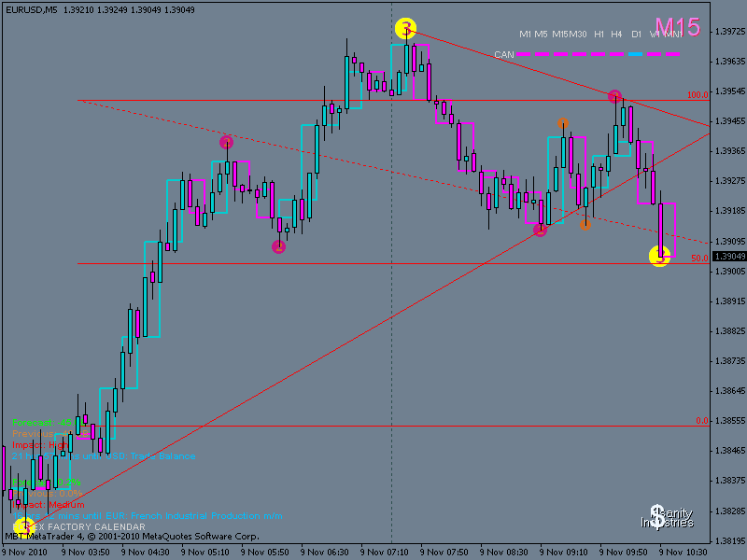Viewport: 747px width, 560px height.
Task: Click time axis label 9 Nov 08:30
Action: [504, 553]
